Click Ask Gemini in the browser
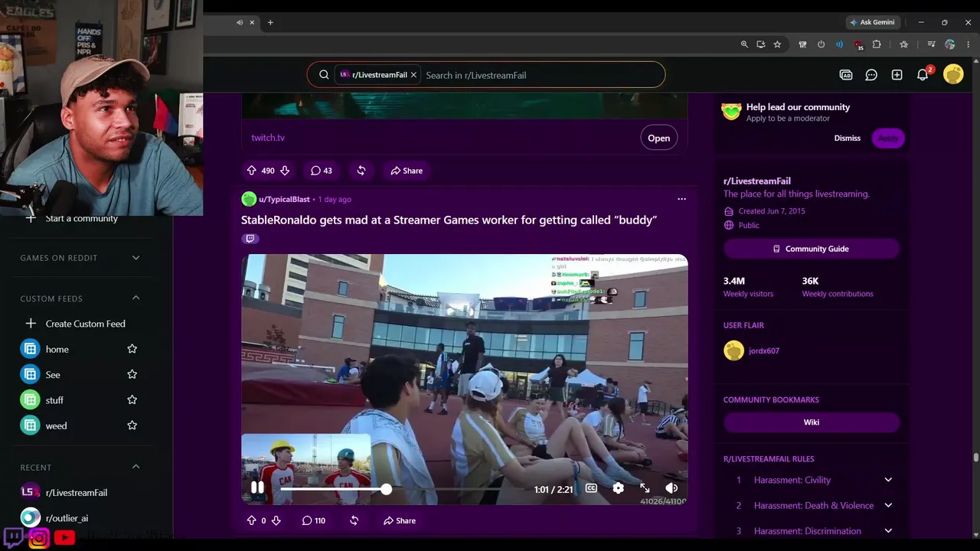Image resolution: width=980 pixels, height=551 pixels. 872,22
